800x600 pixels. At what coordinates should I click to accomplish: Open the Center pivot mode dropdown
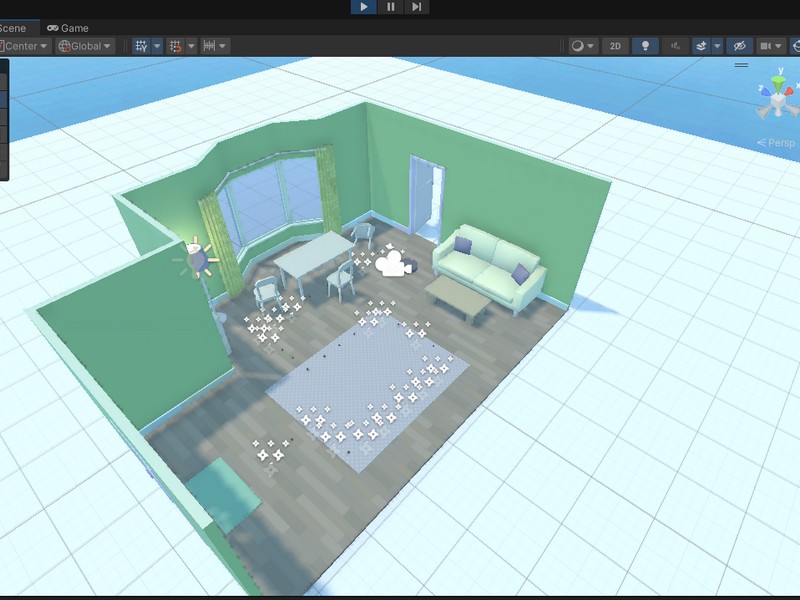[24, 46]
